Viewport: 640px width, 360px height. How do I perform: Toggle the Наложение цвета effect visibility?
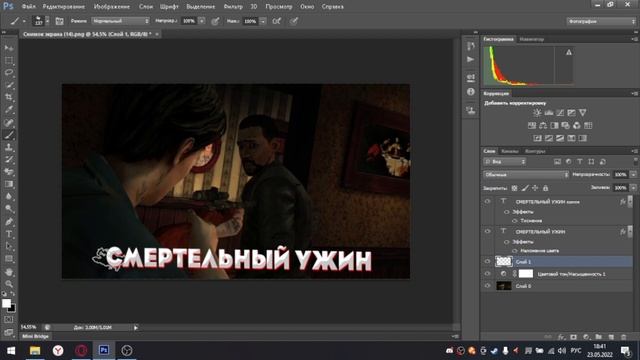coord(515,251)
